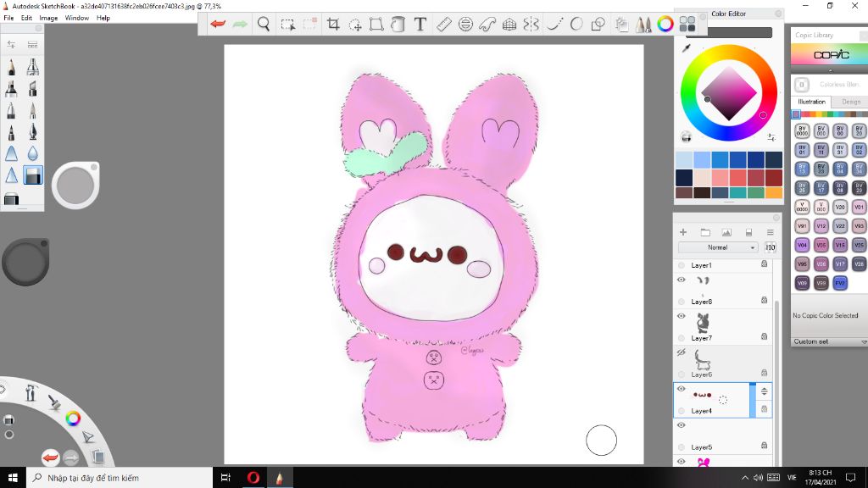
Task: Hide Layer4 with its eye icon
Action: 682,389
